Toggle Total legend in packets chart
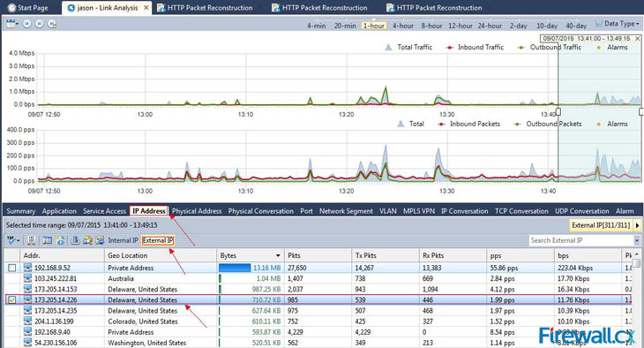Image resolution: width=644 pixels, height=348 pixels. (411, 124)
